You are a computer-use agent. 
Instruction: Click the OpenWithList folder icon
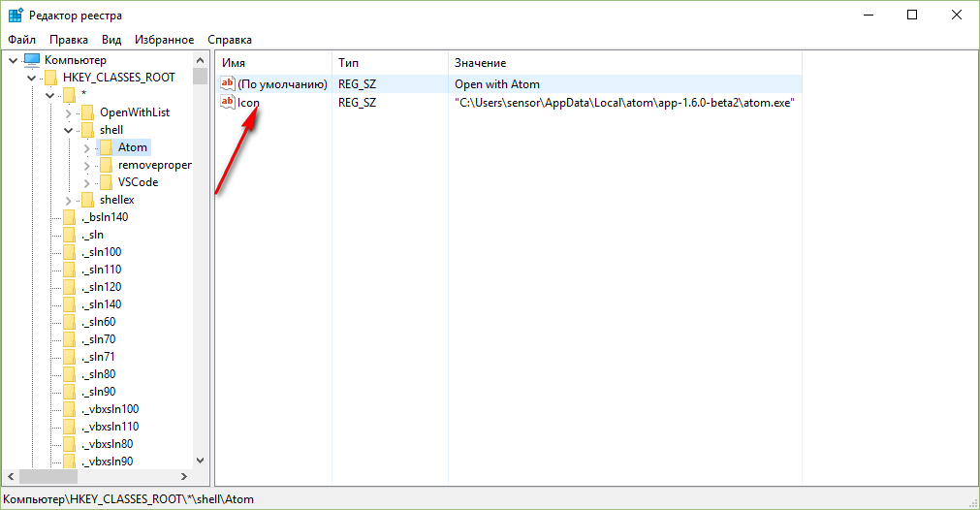tap(88, 112)
